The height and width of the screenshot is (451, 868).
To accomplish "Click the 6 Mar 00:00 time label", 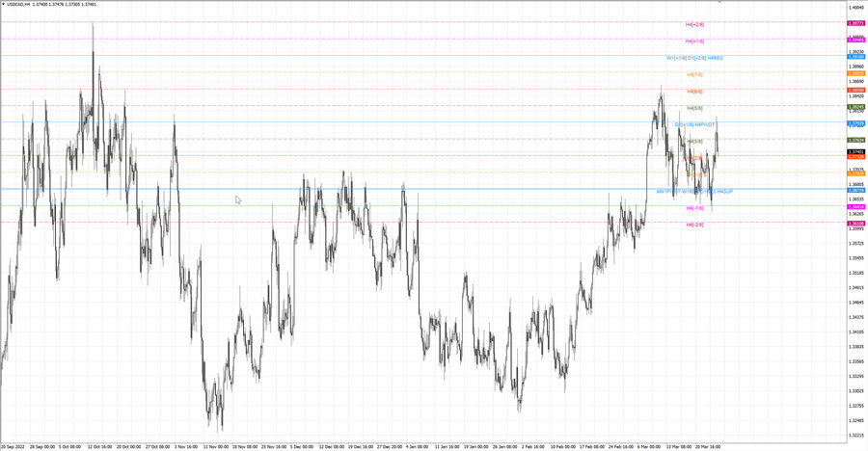I will click(649, 446).
